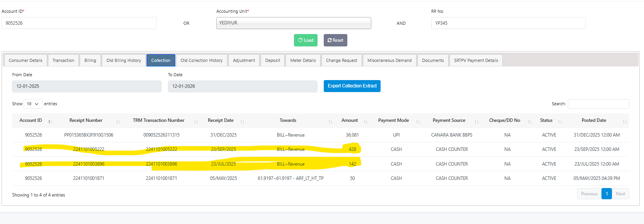644x224 pixels.
Task: Click sort arrows next to Towards
Action: tap(330, 122)
